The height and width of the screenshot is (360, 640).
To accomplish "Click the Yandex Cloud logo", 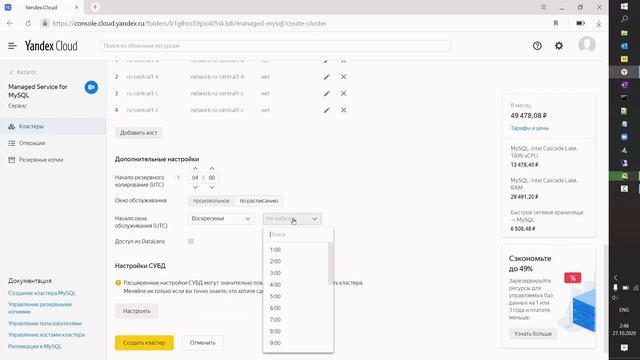I will click(x=51, y=46).
